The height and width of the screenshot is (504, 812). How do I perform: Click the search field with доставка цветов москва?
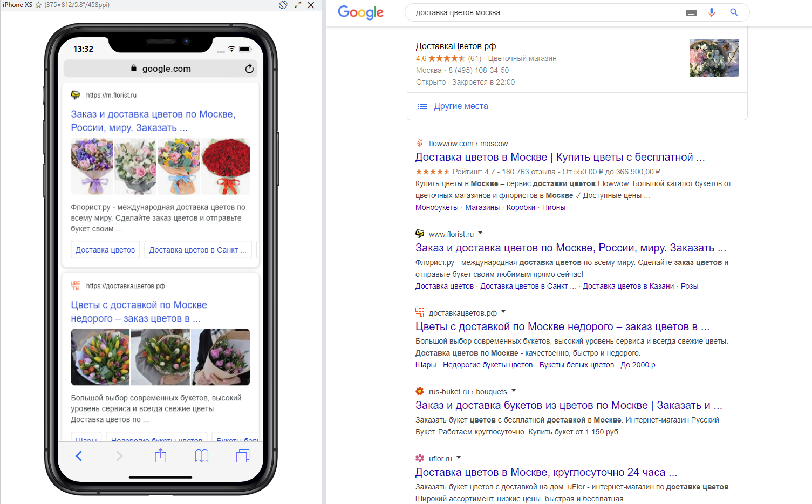pos(545,12)
